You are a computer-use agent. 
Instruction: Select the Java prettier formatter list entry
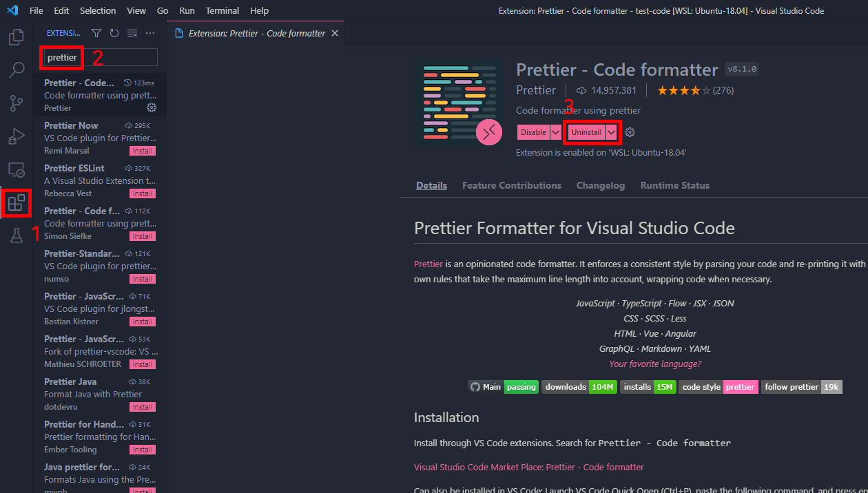(100, 475)
